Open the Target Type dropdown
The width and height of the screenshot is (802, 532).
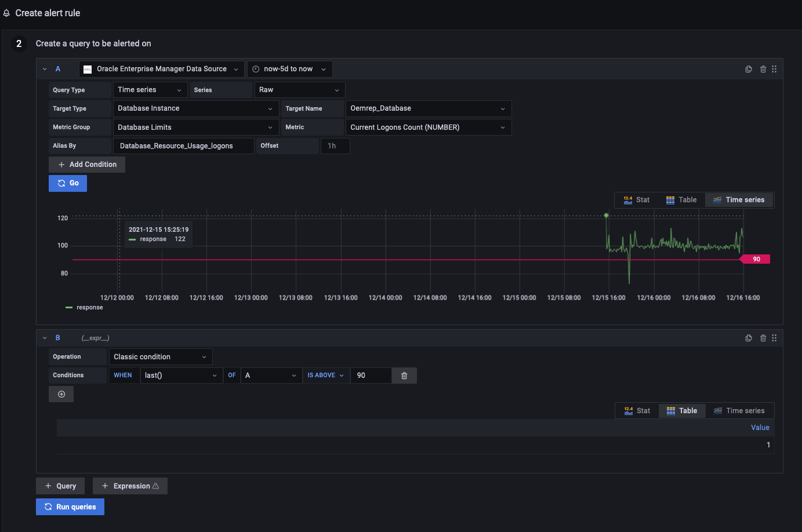coord(195,108)
